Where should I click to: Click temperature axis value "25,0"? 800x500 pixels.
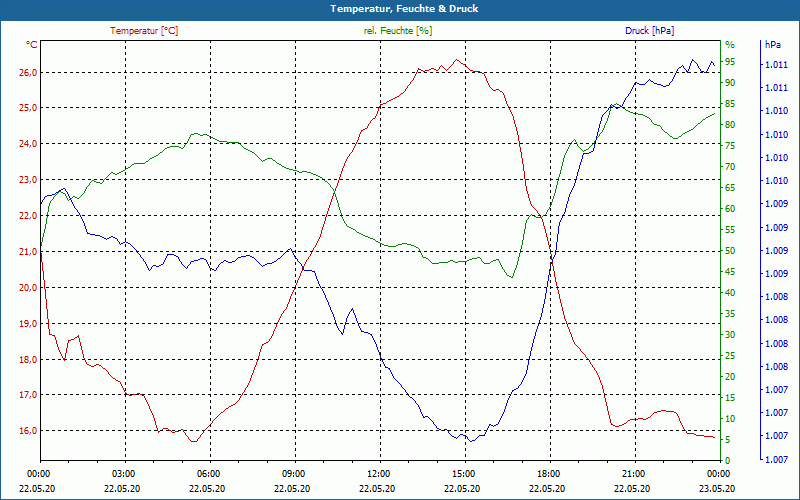coord(29,108)
